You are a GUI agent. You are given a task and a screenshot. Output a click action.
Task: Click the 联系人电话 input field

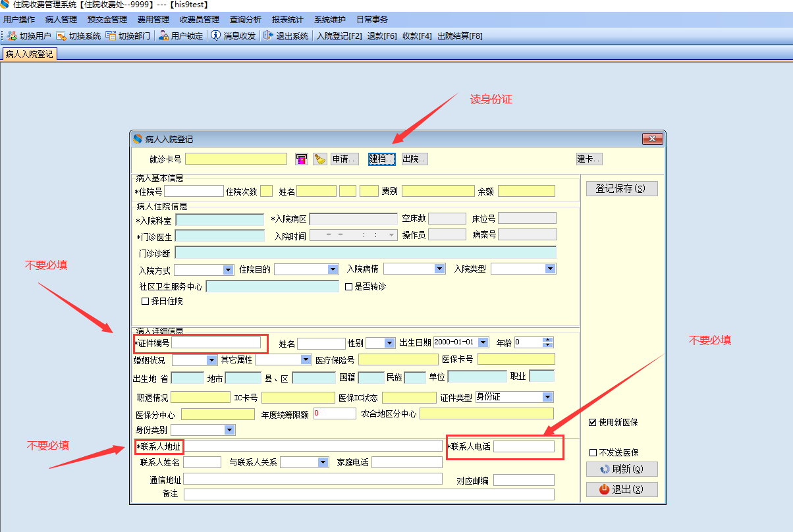pos(524,446)
